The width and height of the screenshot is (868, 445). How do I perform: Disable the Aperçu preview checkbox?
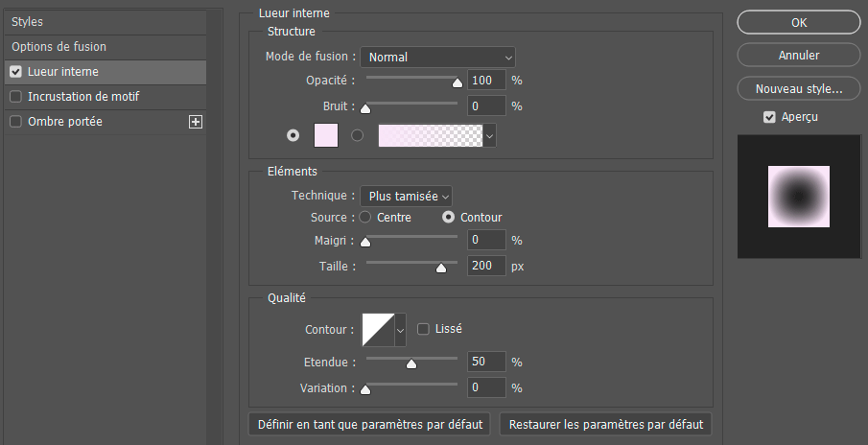pyautogui.click(x=769, y=117)
